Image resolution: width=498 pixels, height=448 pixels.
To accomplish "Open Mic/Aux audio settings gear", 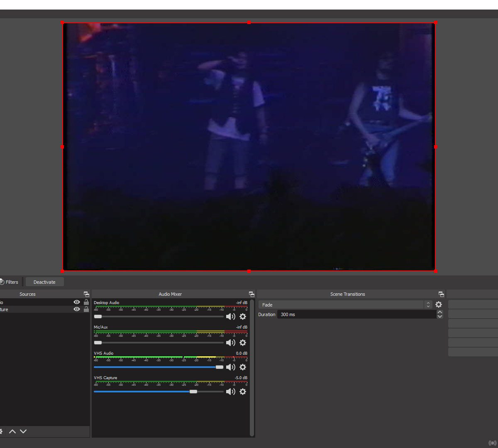I will (243, 343).
